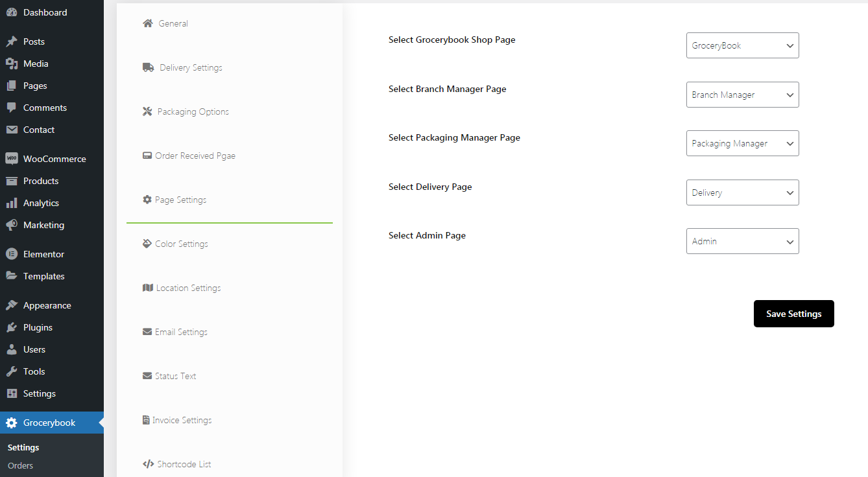Click the Shortcode List code icon
Screen dimensions: 868x477
tap(148, 464)
